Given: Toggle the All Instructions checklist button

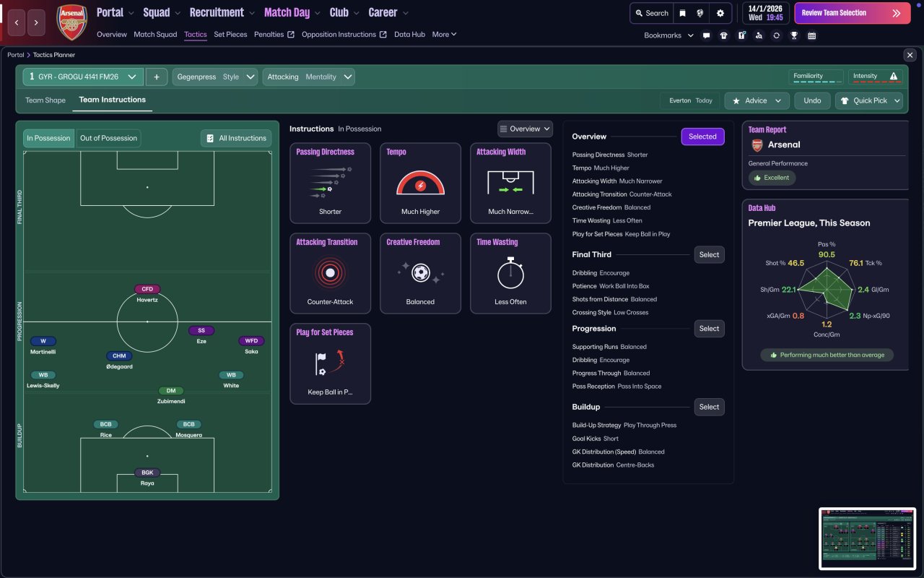Looking at the screenshot, I should point(236,139).
